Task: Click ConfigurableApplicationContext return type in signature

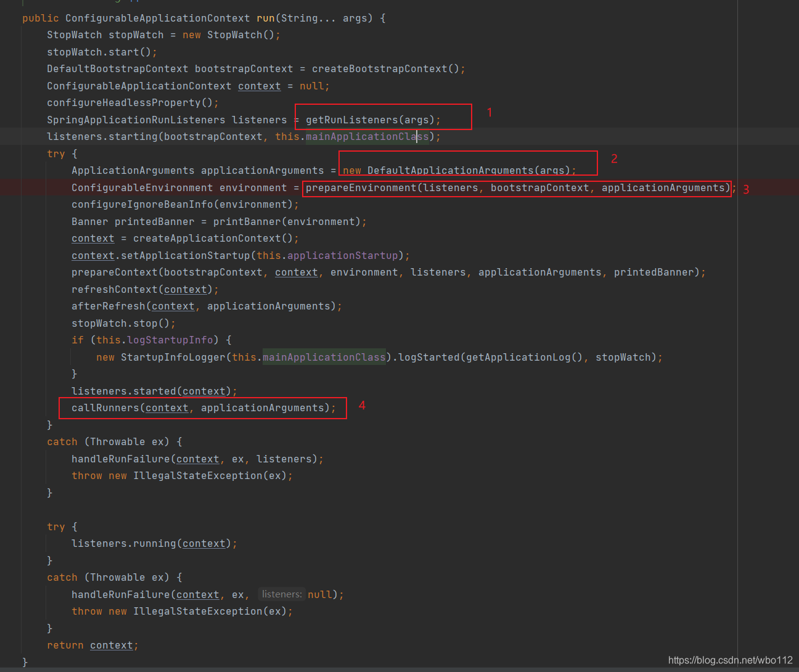Action: point(158,18)
